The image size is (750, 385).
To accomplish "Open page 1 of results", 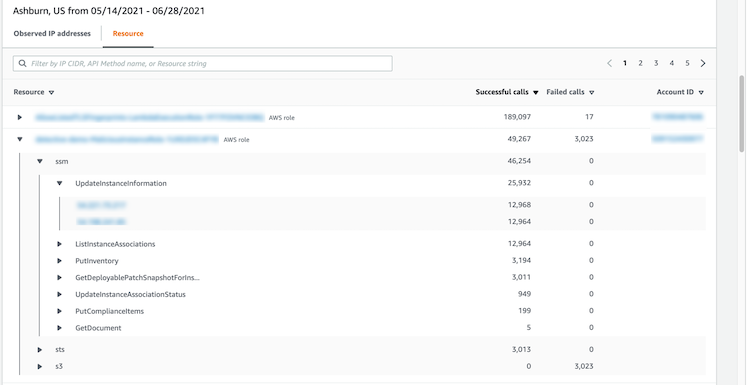I will (x=625, y=63).
